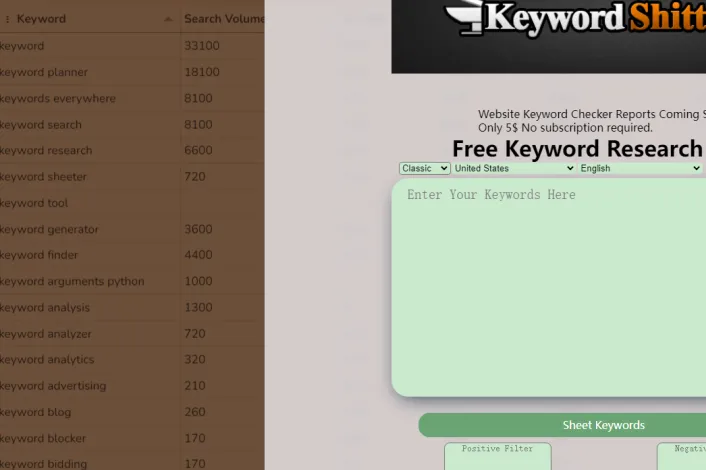Click the 210 search volume value
The image size is (706, 470).
click(195, 386)
